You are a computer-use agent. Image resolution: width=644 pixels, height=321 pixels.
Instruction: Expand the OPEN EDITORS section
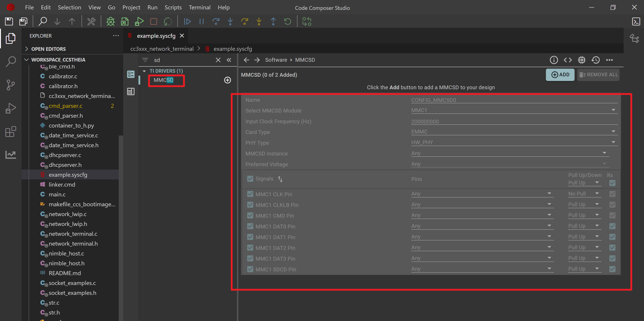(x=27, y=49)
